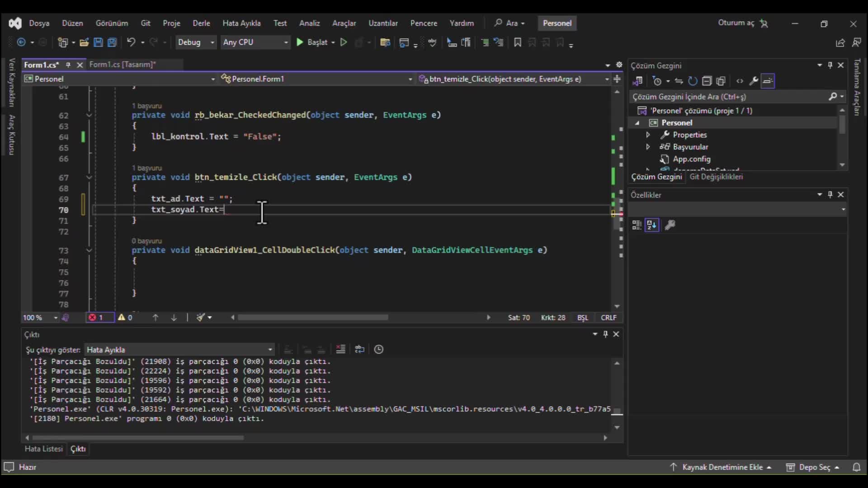Screen dimensions: 868x488
Task: Clear all output icon in Çıktı panel
Action: click(x=341, y=349)
